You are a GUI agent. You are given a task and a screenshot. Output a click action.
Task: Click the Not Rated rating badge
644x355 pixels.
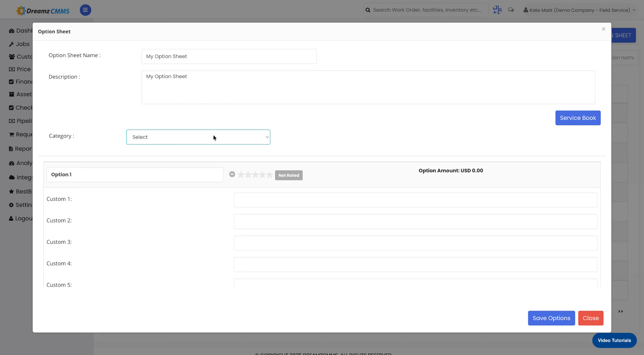pos(288,175)
